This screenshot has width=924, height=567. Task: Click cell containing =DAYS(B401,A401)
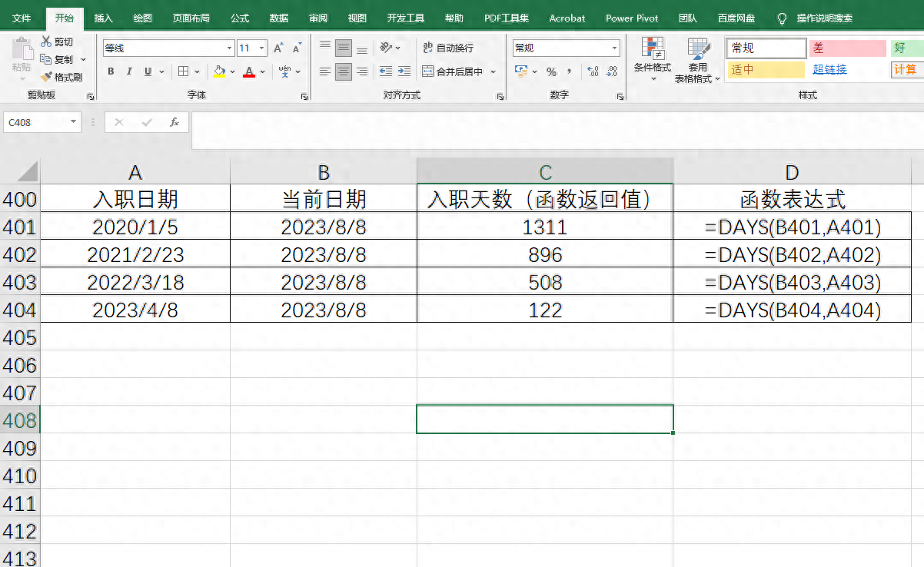coord(793,227)
